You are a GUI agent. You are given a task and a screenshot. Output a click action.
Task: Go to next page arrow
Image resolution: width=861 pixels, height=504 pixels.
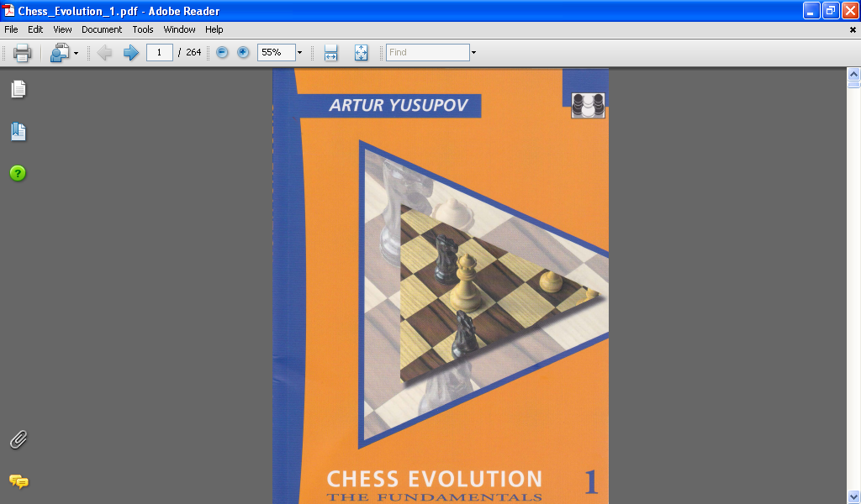point(130,53)
